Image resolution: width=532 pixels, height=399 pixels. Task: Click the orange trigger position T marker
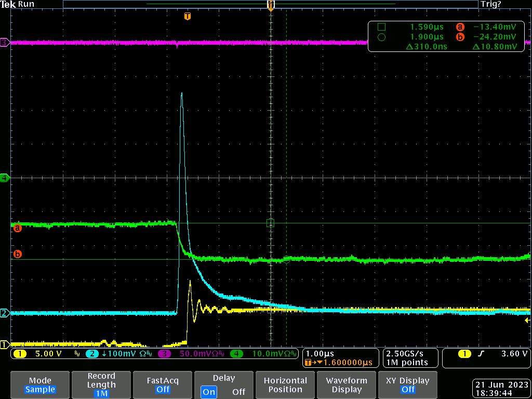[x=188, y=17]
